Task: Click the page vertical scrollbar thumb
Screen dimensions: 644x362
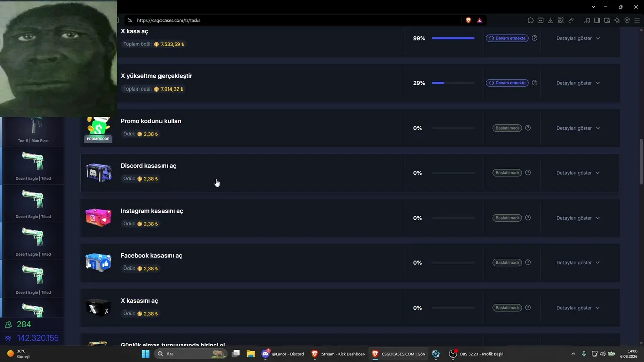Action: [x=641, y=162]
